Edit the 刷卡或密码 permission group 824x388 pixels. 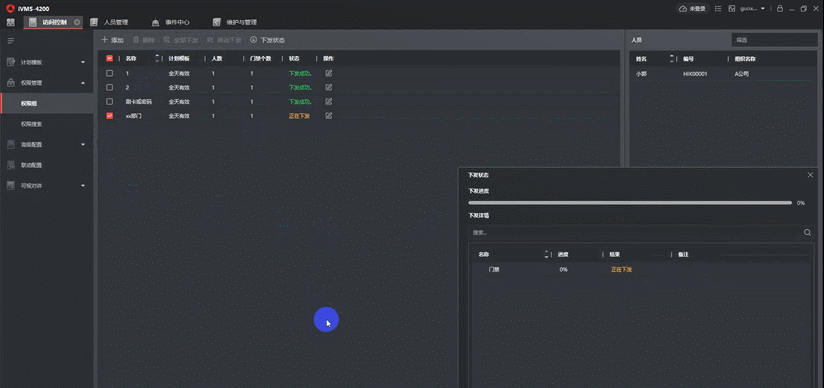[x=328, y=101]
